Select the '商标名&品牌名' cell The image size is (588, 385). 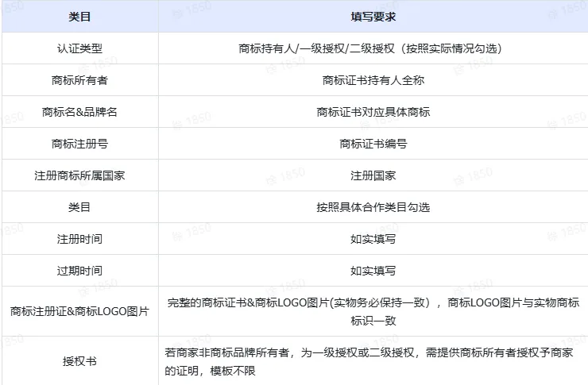pyautogui.click(x=79, y=112)
